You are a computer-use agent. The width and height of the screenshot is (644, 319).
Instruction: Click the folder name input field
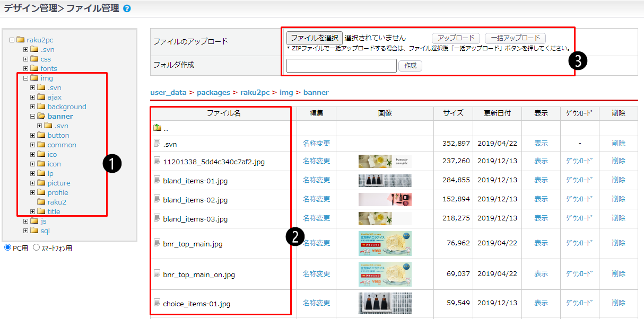coord(341,66)
